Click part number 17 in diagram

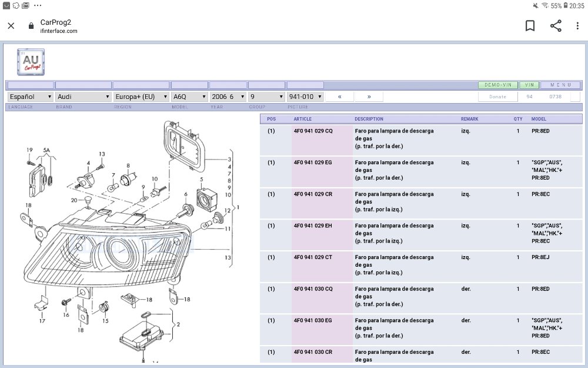click(42, 321)
